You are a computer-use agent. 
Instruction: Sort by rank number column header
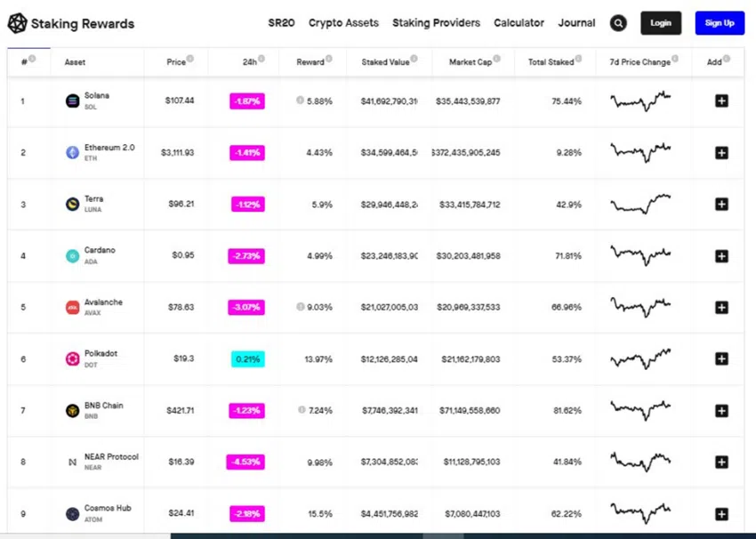click(24, 62)
